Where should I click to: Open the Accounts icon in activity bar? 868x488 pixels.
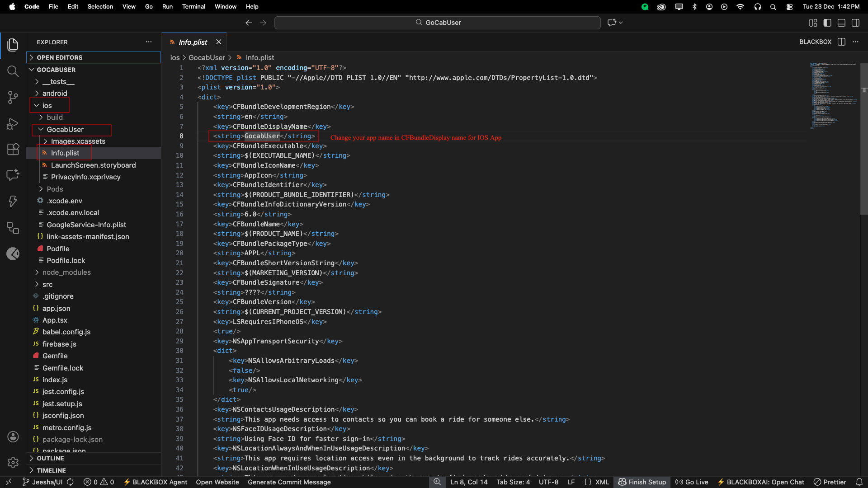[13, 436]
